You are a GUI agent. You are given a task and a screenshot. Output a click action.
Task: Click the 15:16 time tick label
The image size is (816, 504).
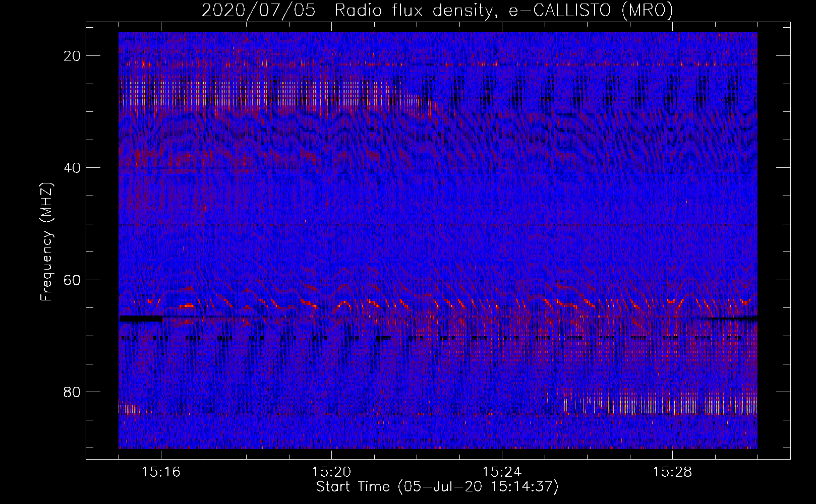click(161, 472)
